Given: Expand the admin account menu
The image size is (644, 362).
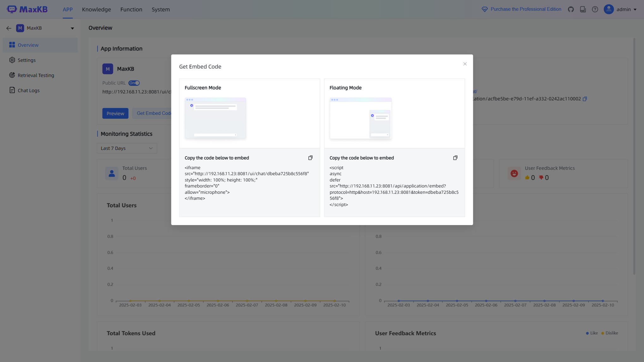Looking at the screenshot, I should pos(620,9).
